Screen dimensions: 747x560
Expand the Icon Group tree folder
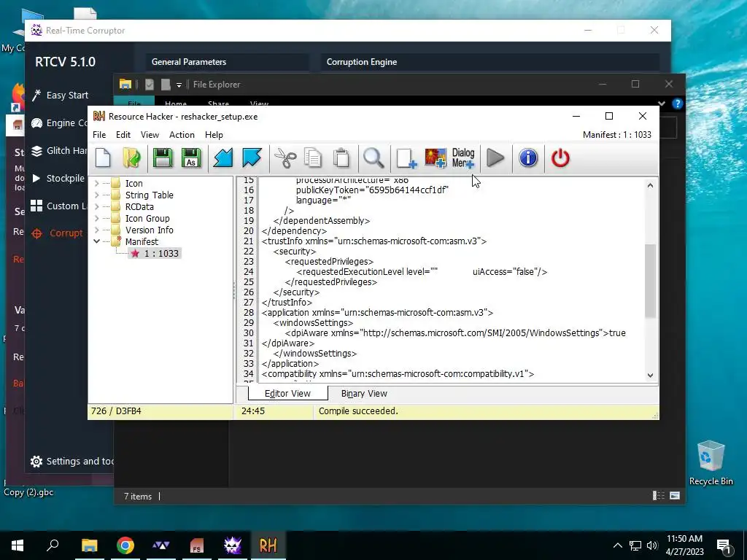(x=97, y=218)
